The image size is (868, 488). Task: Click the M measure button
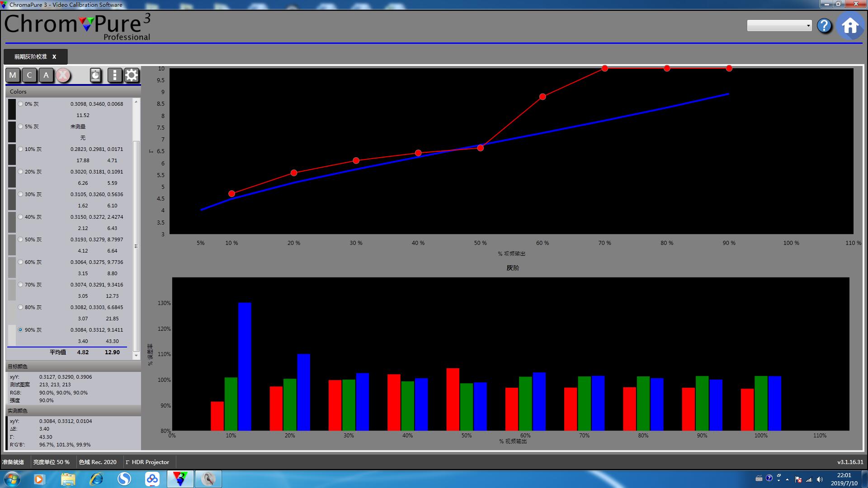click(13, 75)
